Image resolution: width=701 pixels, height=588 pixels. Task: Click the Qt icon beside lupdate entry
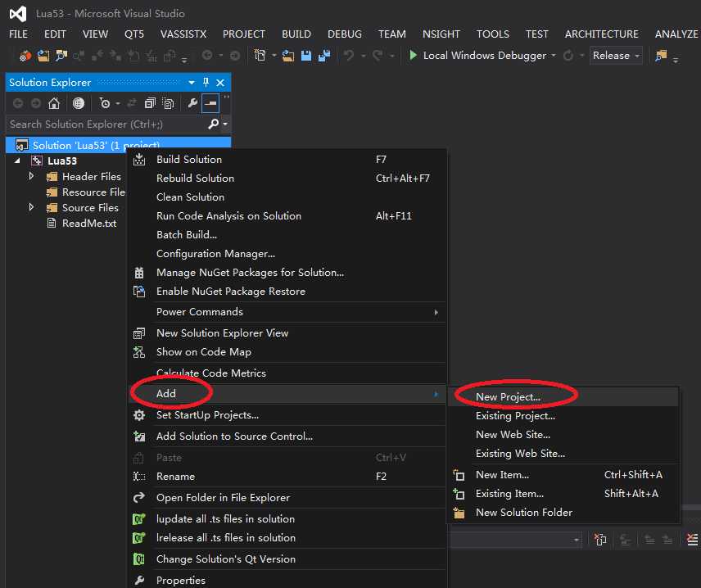pos(139,519)
